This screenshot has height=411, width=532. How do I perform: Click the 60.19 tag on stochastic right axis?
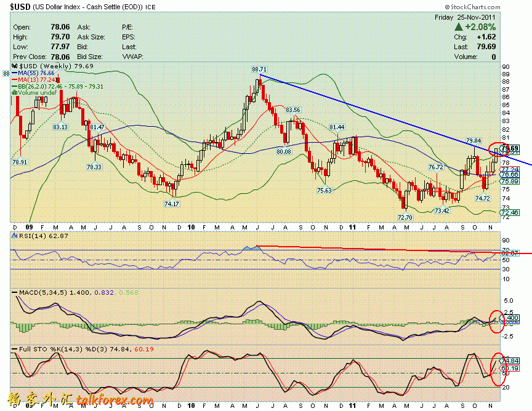coord(510,369)
